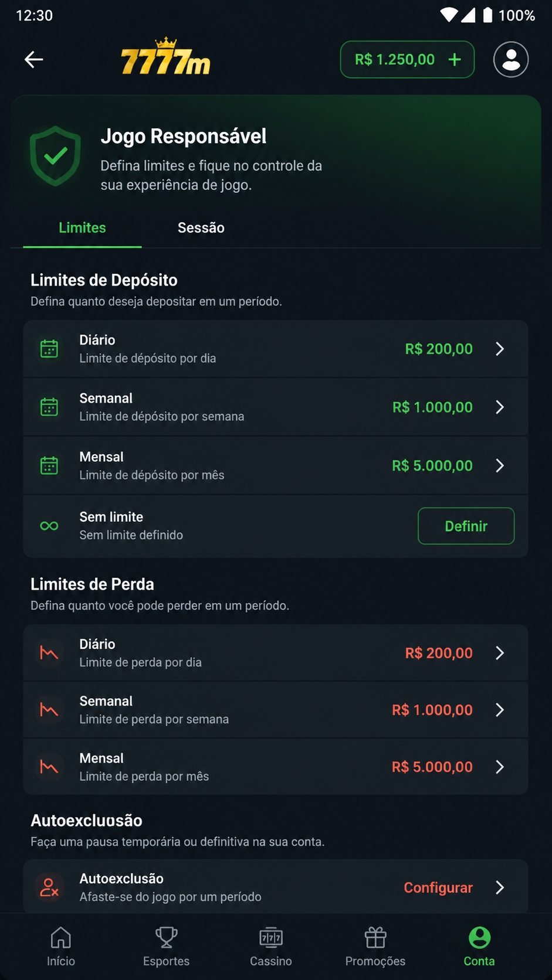Tap the green shield checkmark icon
This screenshot has height=980, width=552.
pyautogui.click(x=56, y=156)
